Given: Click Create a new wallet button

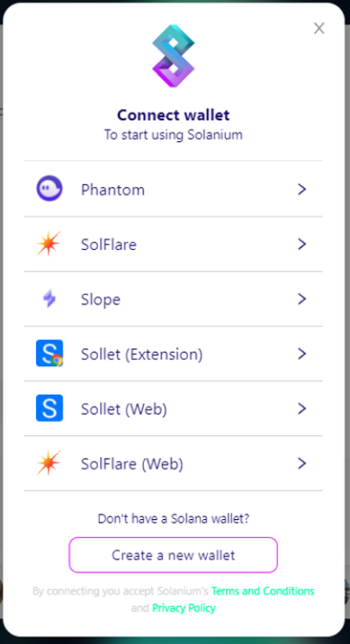Looking at the screenshot, I should click(174, 555).
